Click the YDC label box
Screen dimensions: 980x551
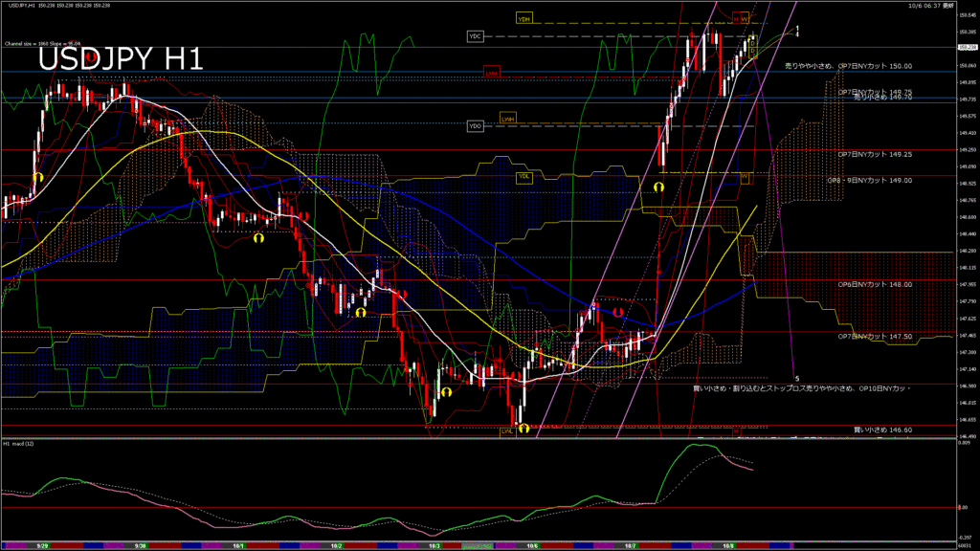[476, 36]
